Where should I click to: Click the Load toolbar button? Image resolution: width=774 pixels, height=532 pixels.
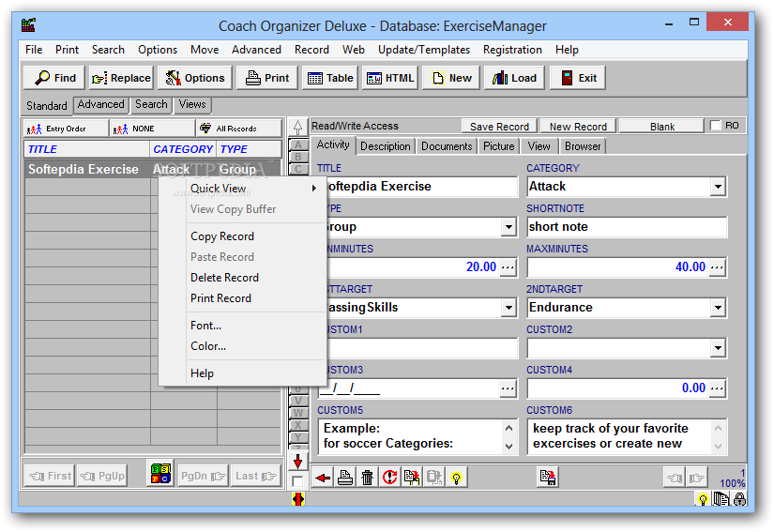click(x=514, y=78)
